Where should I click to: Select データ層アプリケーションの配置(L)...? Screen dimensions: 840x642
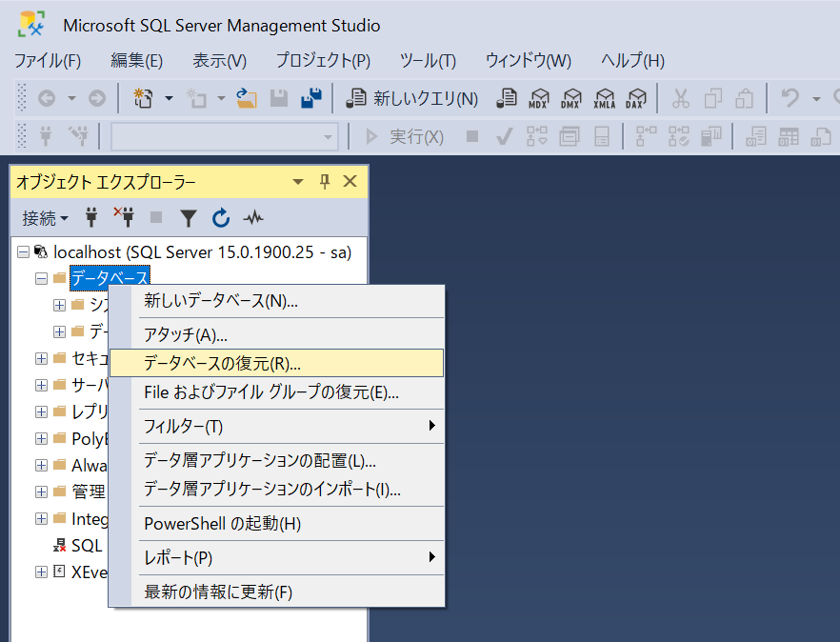tap(276, 461)
